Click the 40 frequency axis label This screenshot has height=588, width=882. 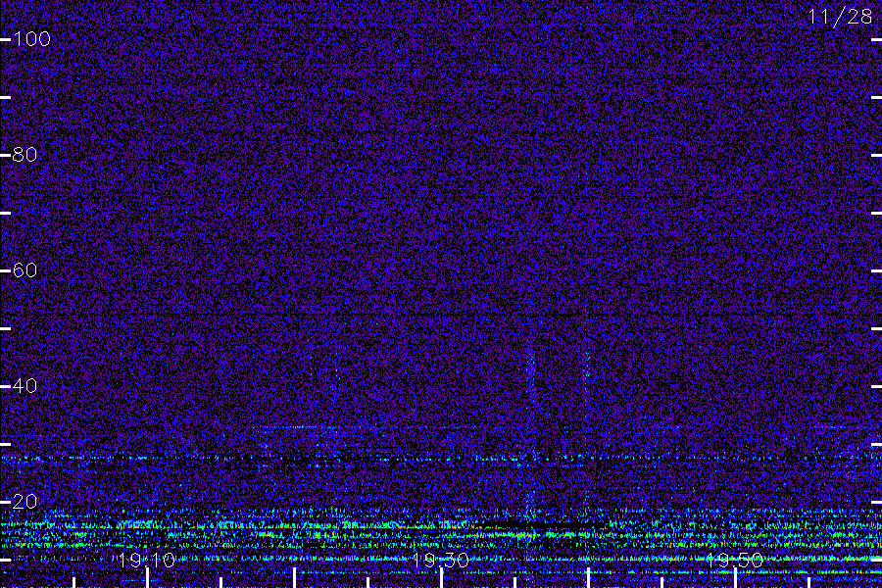click(24, 386)
